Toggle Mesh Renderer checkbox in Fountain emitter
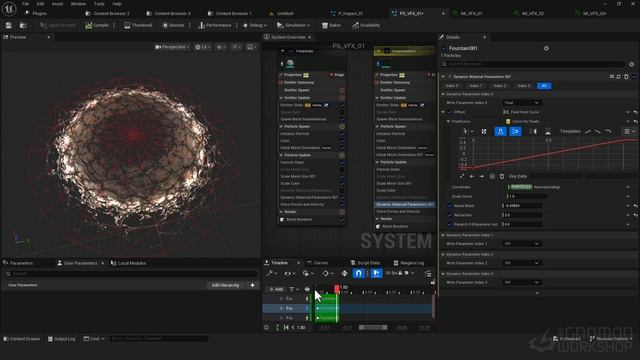Image resolution: width=640 pixels, height=360 pixels. pyautogui.click(x=342, y=220)
